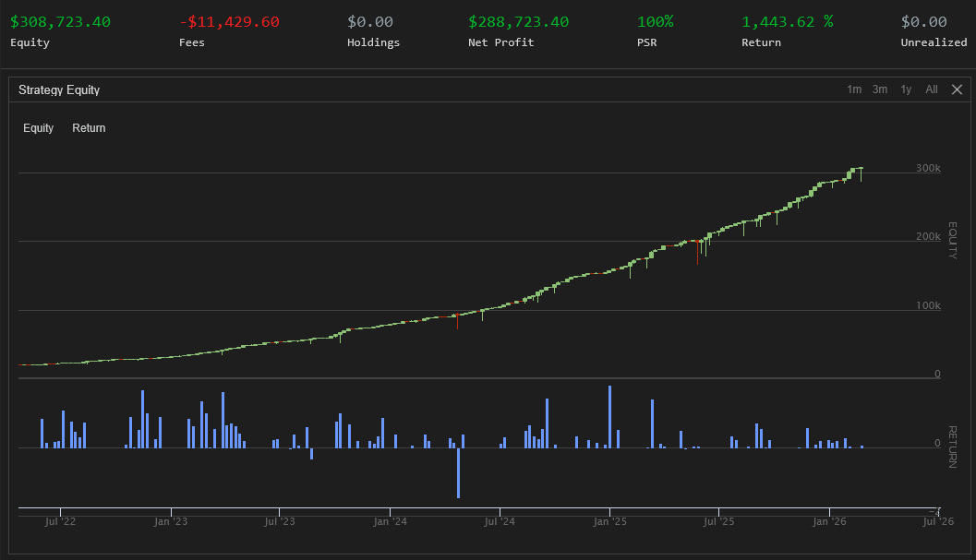Toggle the Equity series legend
This screenshot has height=560, width=976.
(38, 128)
